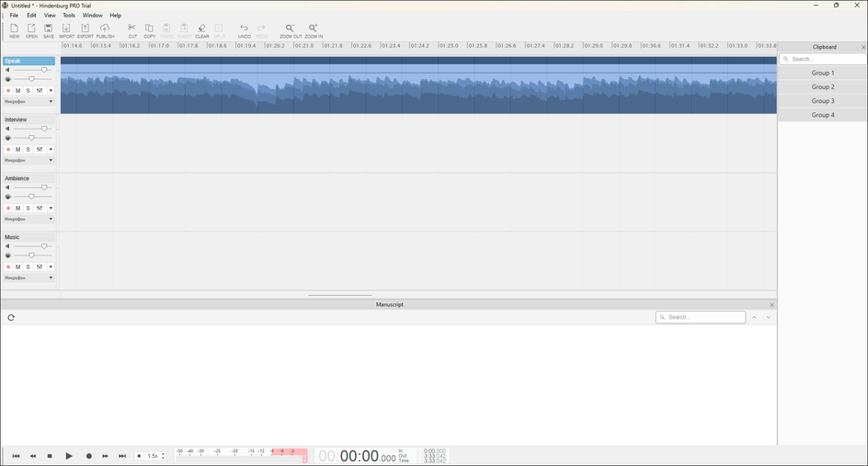Viewport: 868px width, 466px height.
Task: Solo the Ambience track
Action: pyautogui.click(x=29, y=208)
